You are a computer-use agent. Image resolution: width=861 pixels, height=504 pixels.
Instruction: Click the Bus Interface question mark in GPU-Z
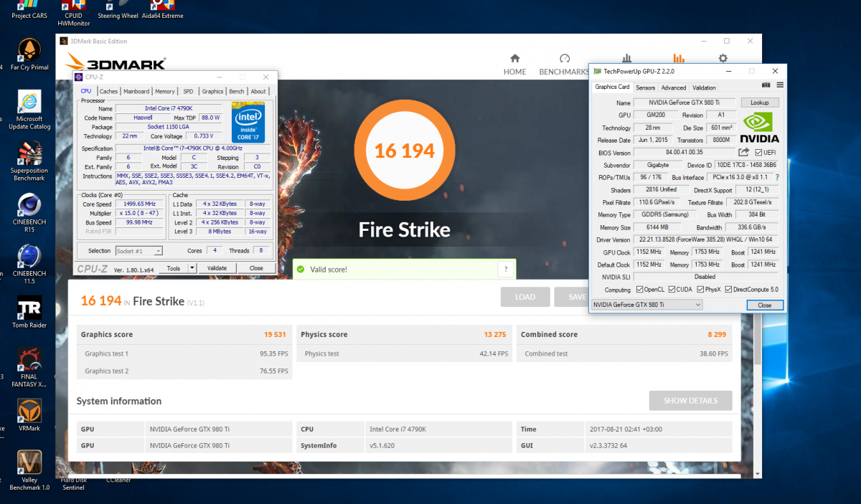coord(777,177)
